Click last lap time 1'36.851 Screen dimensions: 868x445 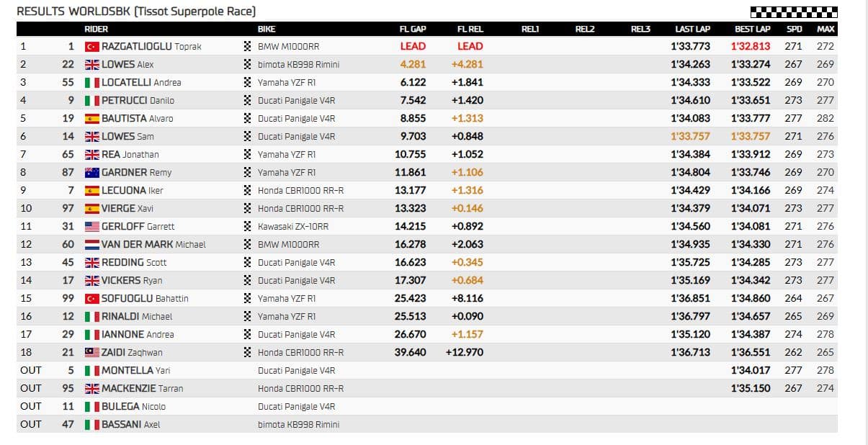pyautogui.click(x=690, y=298)
